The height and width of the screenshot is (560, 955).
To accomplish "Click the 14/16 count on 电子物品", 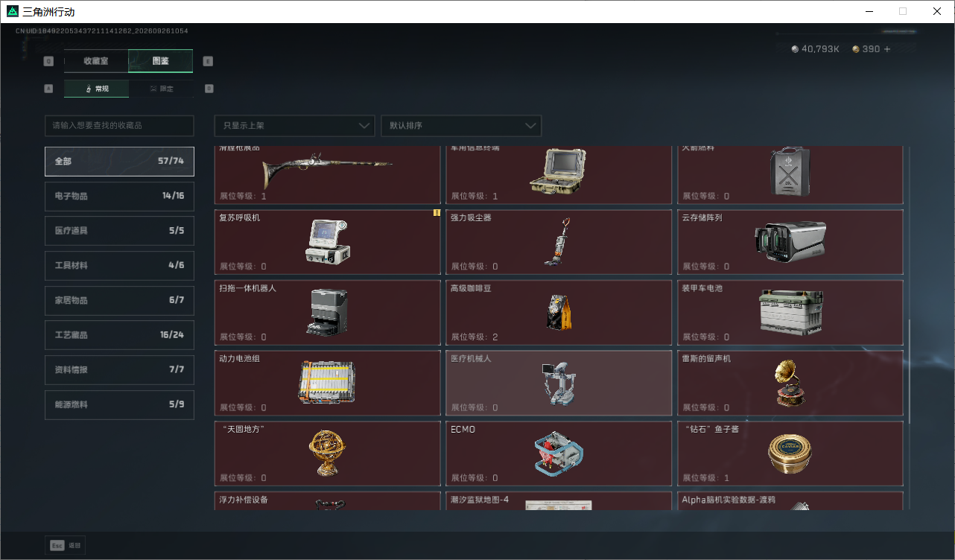I will (173, 196).
